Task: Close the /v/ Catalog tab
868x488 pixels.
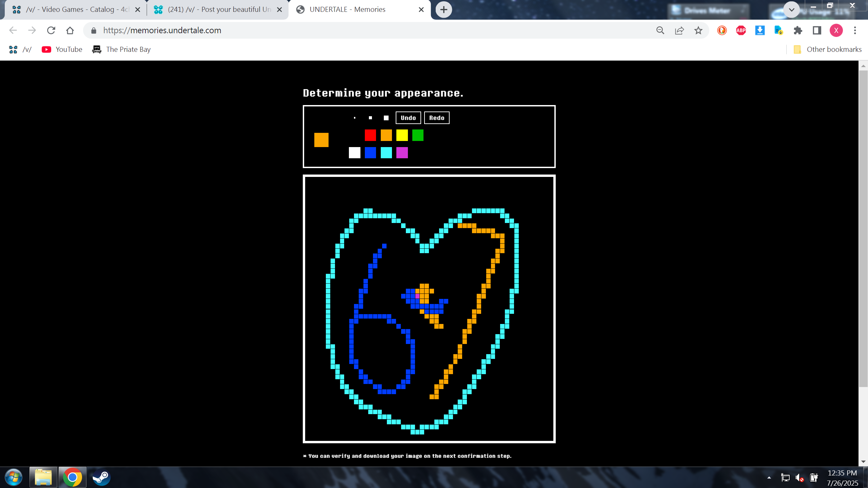Action: [138, 10]
